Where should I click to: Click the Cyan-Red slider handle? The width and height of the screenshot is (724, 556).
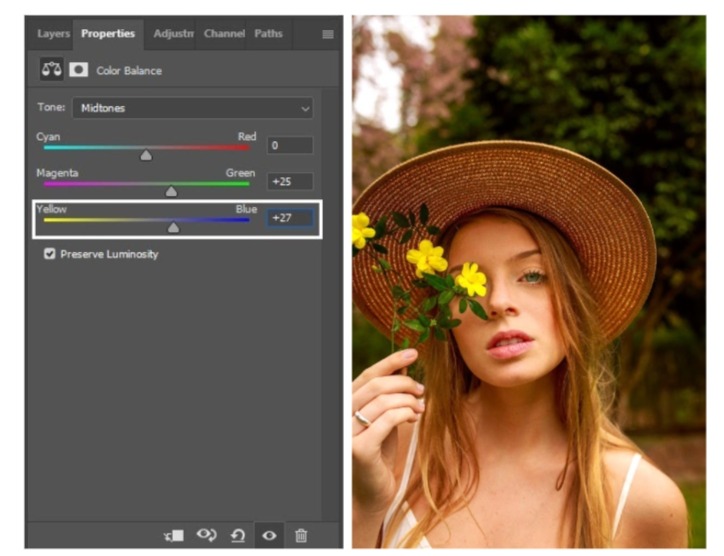click(x=146, y=156)
